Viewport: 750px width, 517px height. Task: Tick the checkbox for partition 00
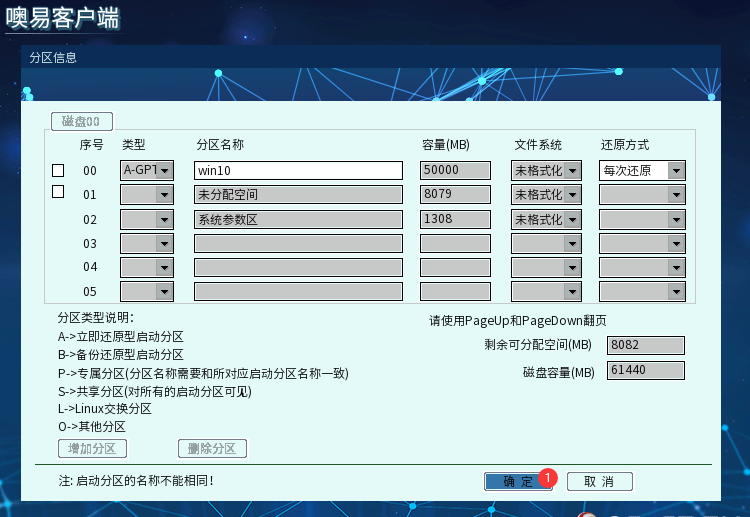[58, 170]
